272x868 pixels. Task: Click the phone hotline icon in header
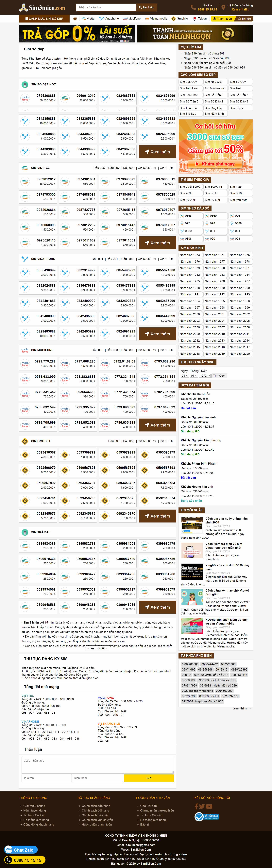click(x=193, y=7)
